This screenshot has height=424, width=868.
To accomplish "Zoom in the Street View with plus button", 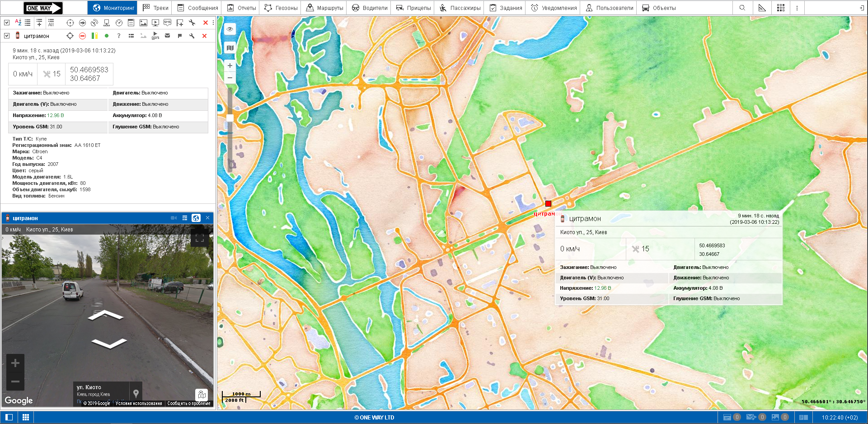I will tap(15, 363).
